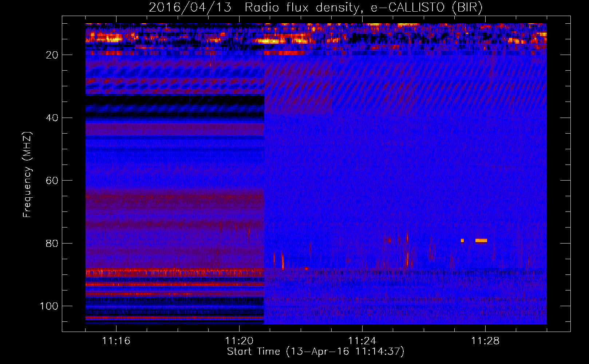
Task: Click the 11:20 time tick label
Action: (x=239, y=341)
